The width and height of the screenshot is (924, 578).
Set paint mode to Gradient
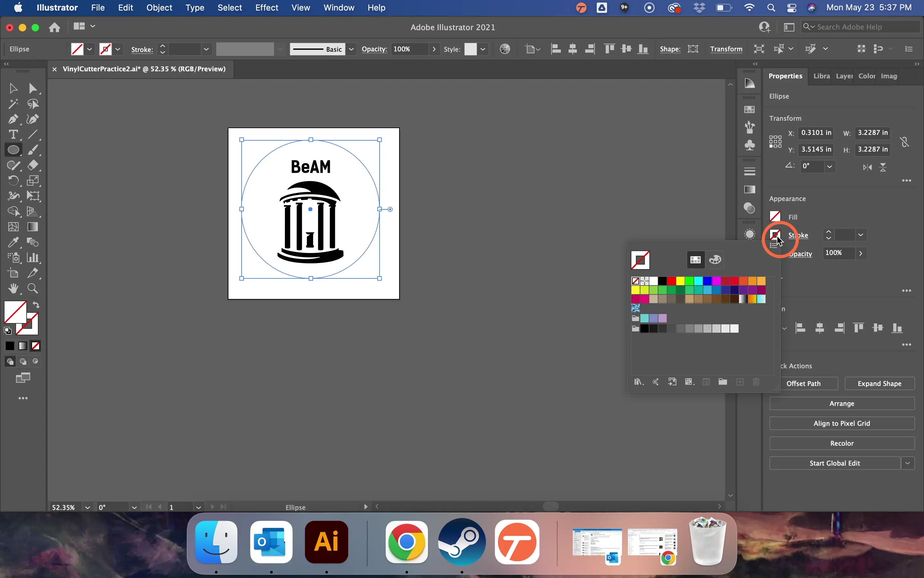pyautogui.click(x=23, y=346)
